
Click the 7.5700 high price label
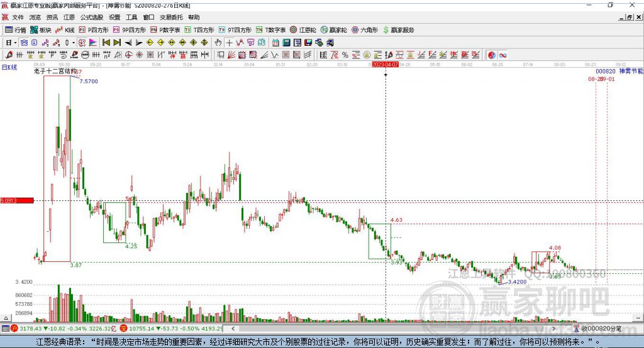pos(89,81)
